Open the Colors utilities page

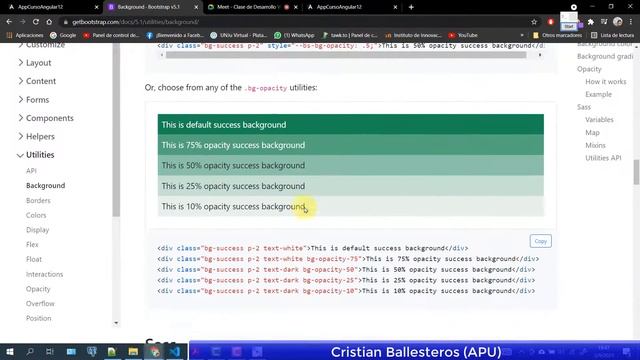(36, 215)
